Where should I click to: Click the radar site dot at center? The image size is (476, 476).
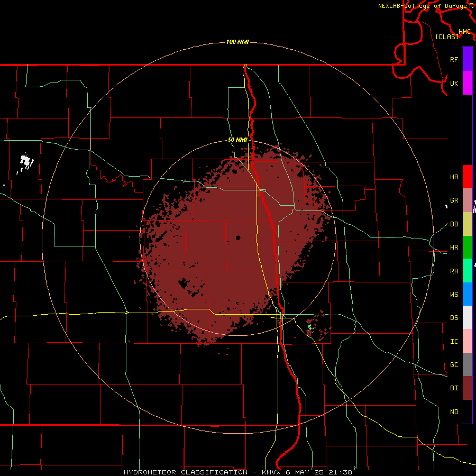tap(238, 237)
